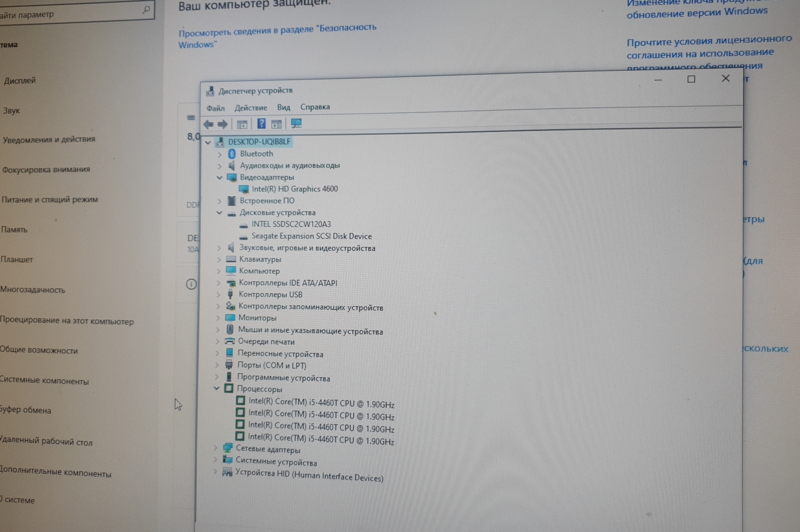Select the Сетевые адаптеры category icon
The image size is (800, 532).
228,448
